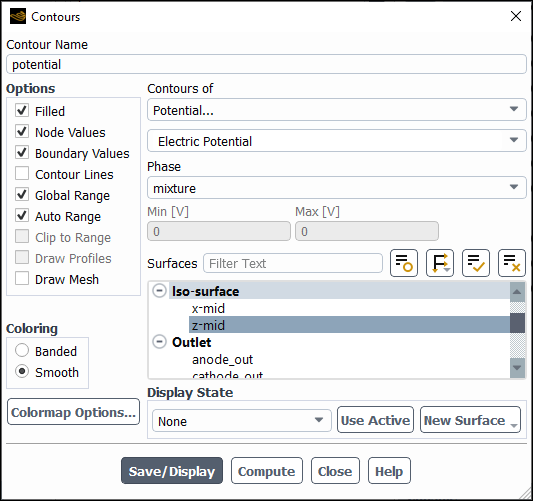Open the Potential... contours category dropdown
The height and width of the screenshot is (501, 533).
tap(337, 110)
